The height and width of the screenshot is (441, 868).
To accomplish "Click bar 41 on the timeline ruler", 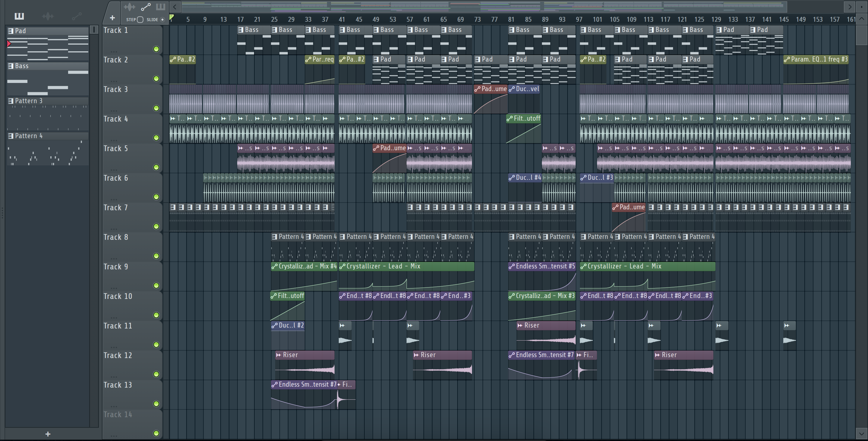I will pos(342,20).
